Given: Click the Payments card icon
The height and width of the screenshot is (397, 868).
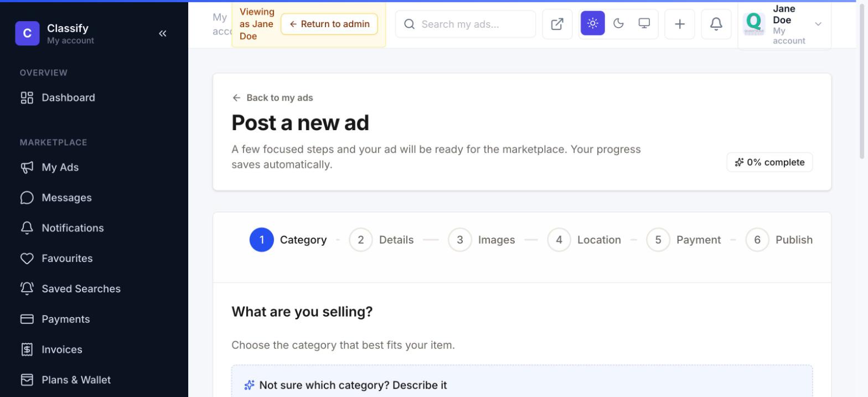Looking at the screenshot, I should click(x=27, y=319).
